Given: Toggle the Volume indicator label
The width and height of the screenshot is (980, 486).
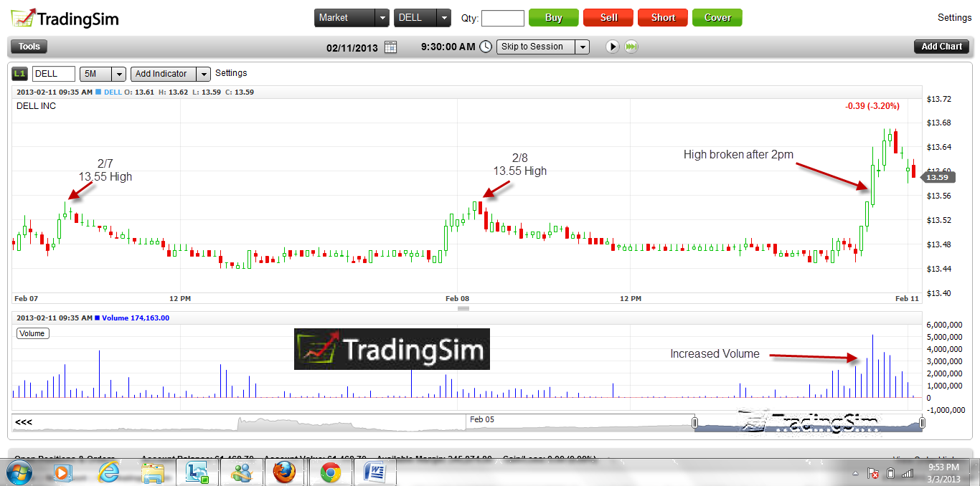Looking at the screenshot, I should [x=32, y=333].
